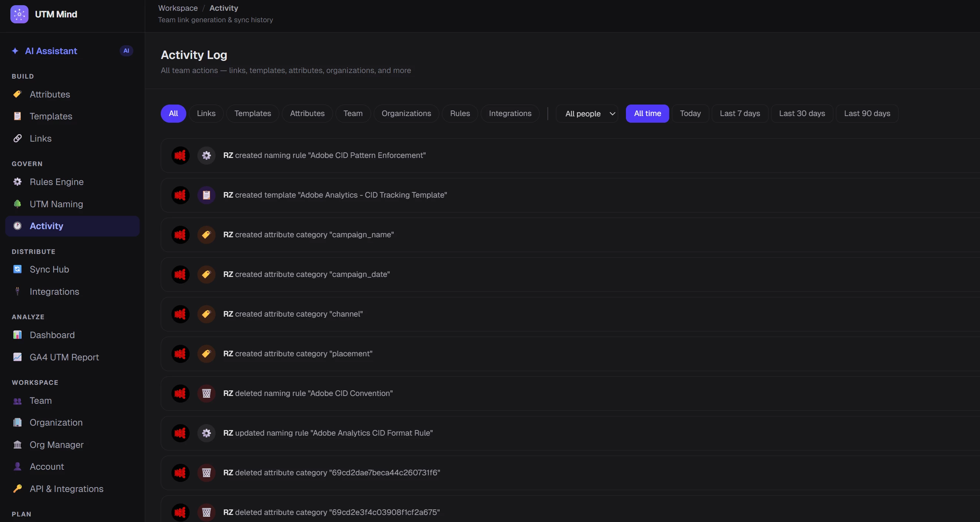The image size is (980, 522).
Task: Click the UTM Mind logo icon
Action: pyautogui.click(x=19, y=14)
